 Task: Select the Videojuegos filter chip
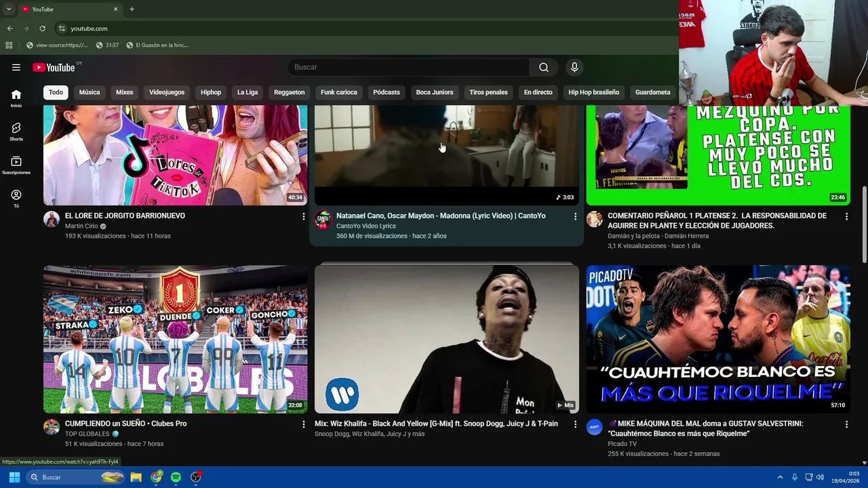coord(167,92)
